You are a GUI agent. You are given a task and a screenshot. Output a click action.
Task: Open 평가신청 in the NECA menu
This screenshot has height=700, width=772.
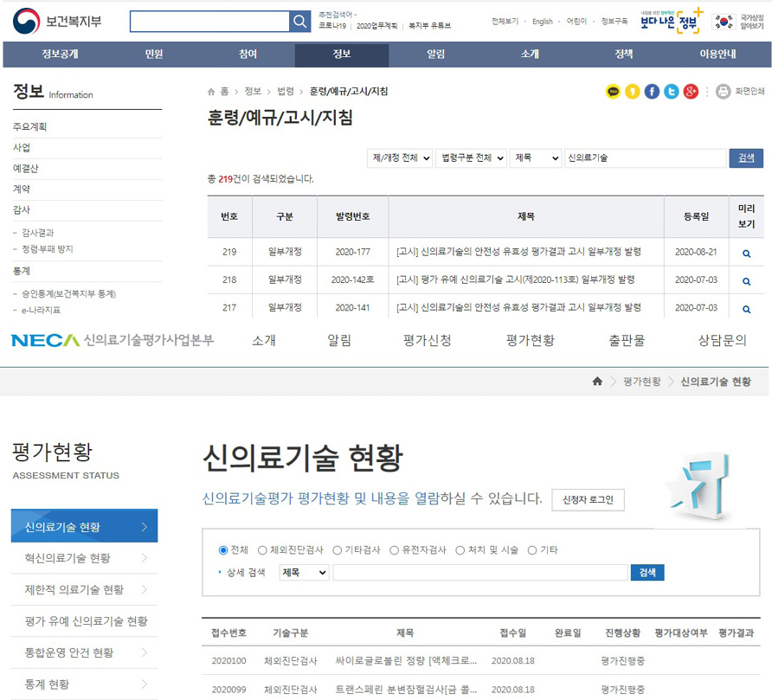pos(427,340)
